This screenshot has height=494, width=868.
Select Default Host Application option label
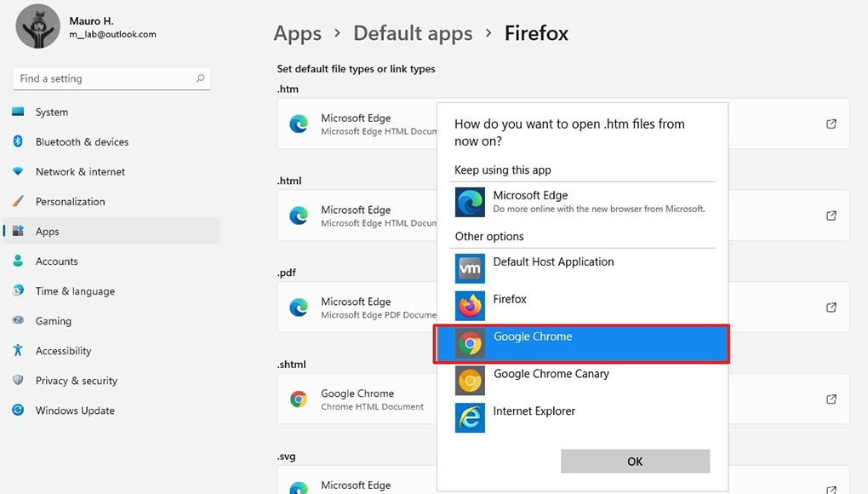(x=553, y=262)
